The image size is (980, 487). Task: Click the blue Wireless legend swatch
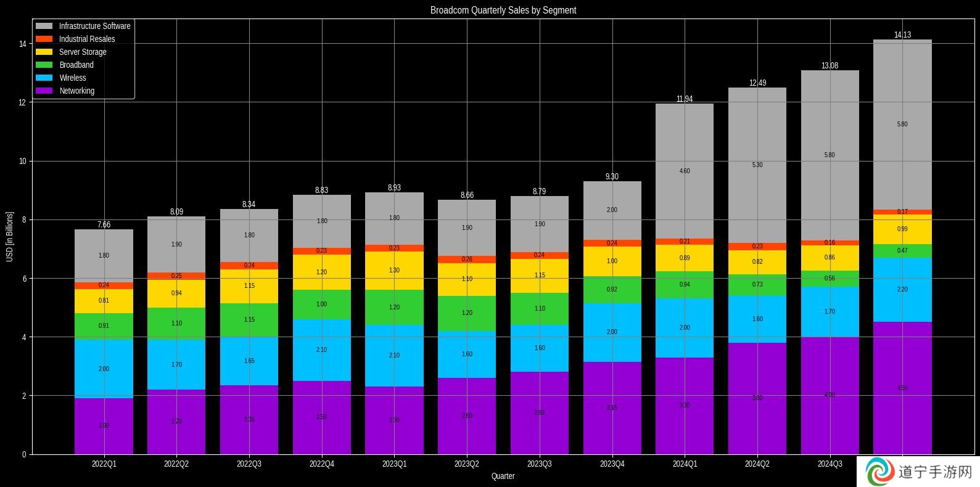[x=44, y=78]
